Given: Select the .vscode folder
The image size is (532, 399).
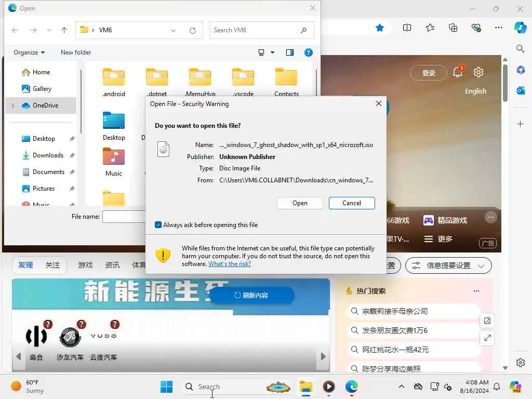Looking at the screenshot, I should pyautogui.click(x=243, y=82).
